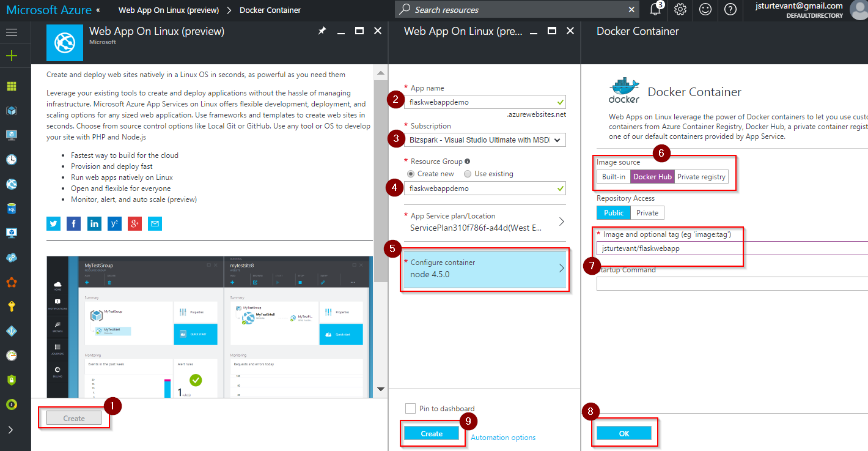This screenshot has height=451, width=868.
Task: Pin the Web App On Linux blade
Action: pyautogui.click(x=322, y=31)
